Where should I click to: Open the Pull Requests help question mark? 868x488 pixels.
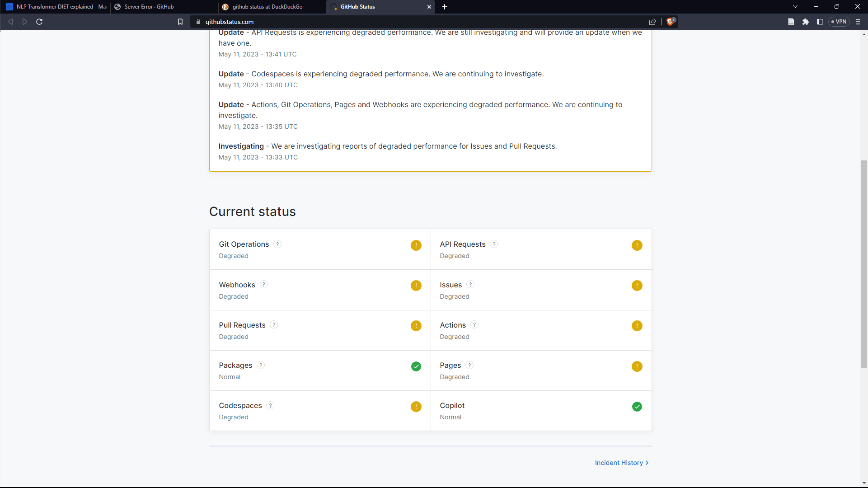[274, 325]
